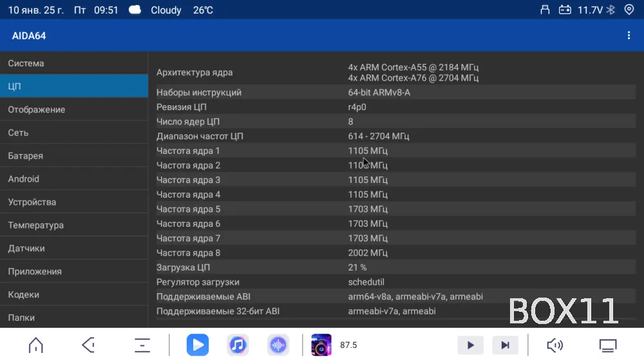Tap the 11.7V voltage value

pos(590,10)
